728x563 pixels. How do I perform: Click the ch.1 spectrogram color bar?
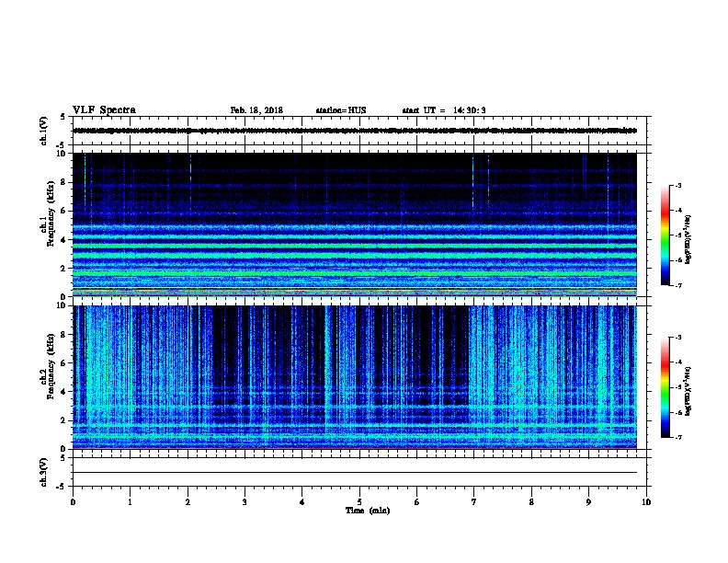tap(665, 236)
